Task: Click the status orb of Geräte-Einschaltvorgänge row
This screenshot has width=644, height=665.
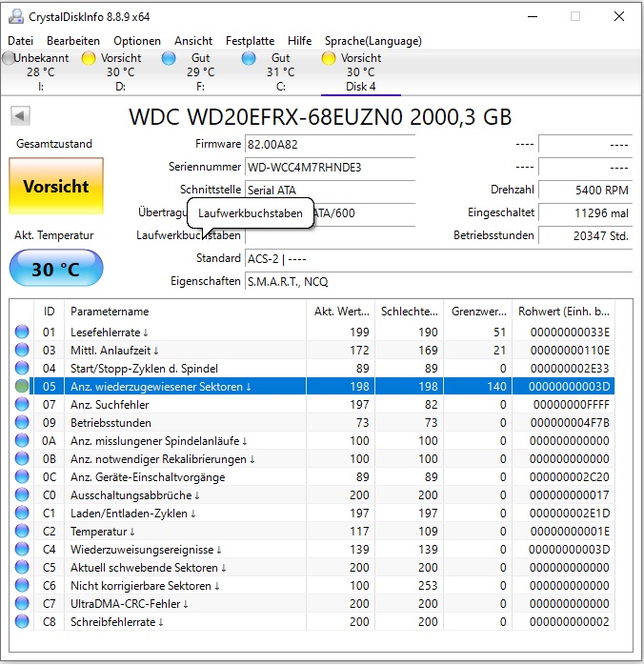Action: click(22, 476)
